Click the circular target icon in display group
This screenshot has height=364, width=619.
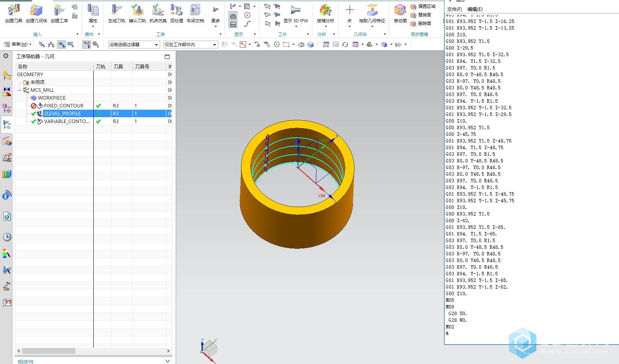coord(247,15)
